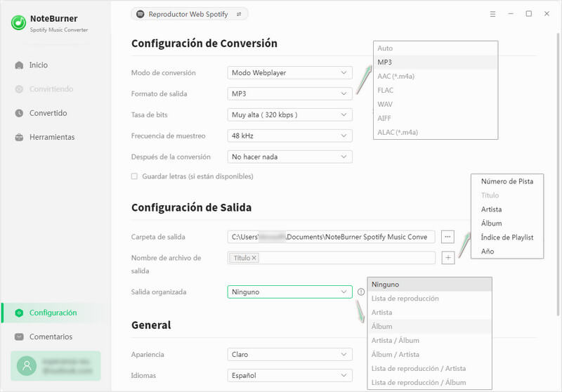The image size is (562, 392).
Task: Open the Modo de conversión dropdown
Action: point(289,73)
